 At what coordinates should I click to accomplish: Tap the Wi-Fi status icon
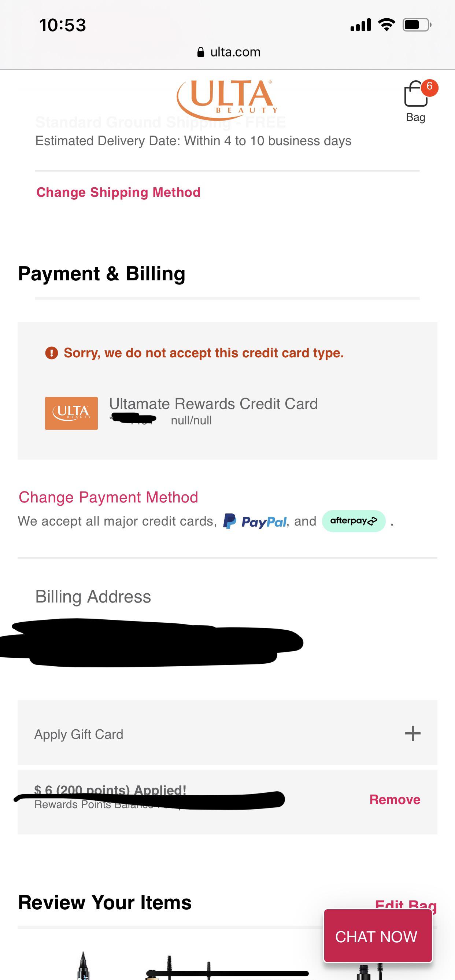(386, 25)
